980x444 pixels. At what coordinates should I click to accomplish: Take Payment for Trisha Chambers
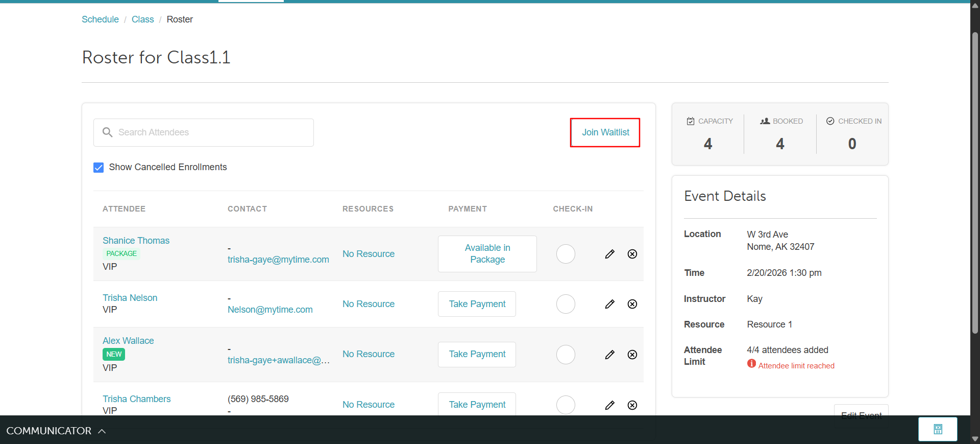pos(477,404)
